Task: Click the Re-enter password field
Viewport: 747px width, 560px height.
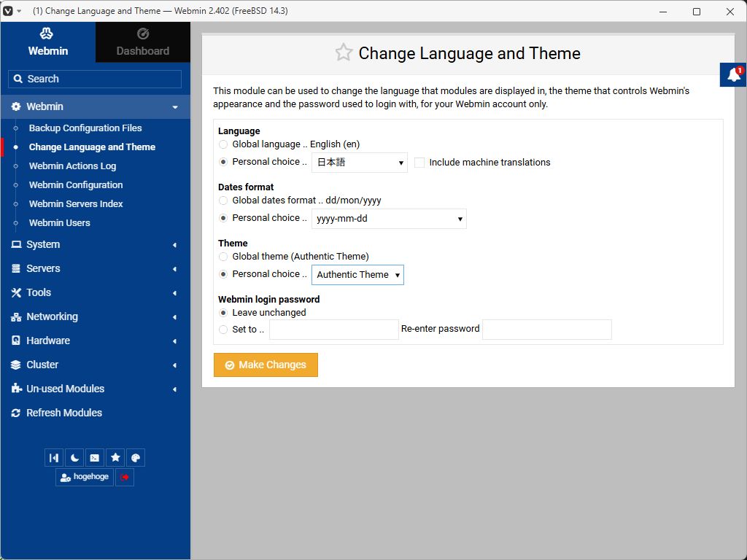Action: pyautogui.click(x=547, y=330)
